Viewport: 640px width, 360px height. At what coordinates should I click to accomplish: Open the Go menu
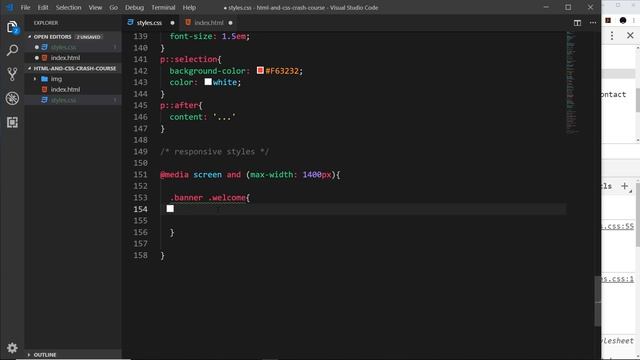113,7
